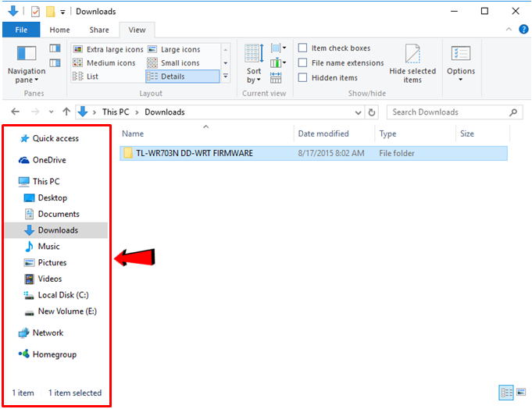Select Large icons layout
The height and width of the screenshot is (409, 532).
coord(174,49)
